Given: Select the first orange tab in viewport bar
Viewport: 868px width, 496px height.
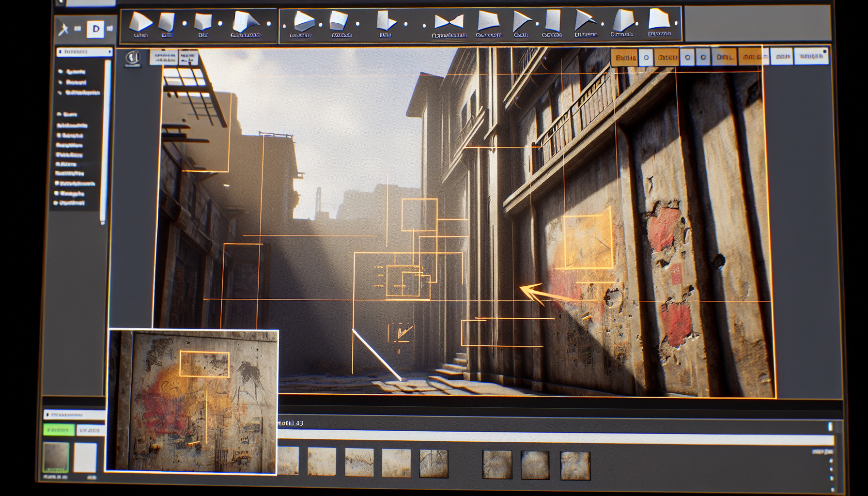Looking at the screenshot, I should pyautogui.click(x=625, y=58).
